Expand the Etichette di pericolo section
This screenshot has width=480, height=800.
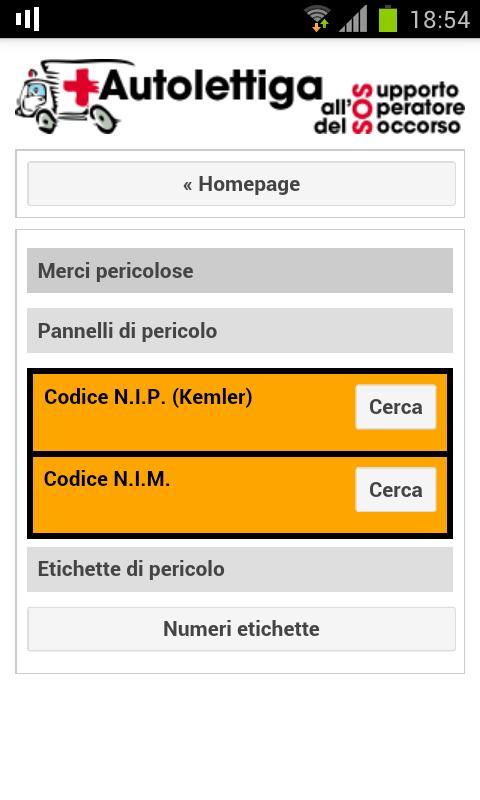pyautogui.click(x=240, y=569)
